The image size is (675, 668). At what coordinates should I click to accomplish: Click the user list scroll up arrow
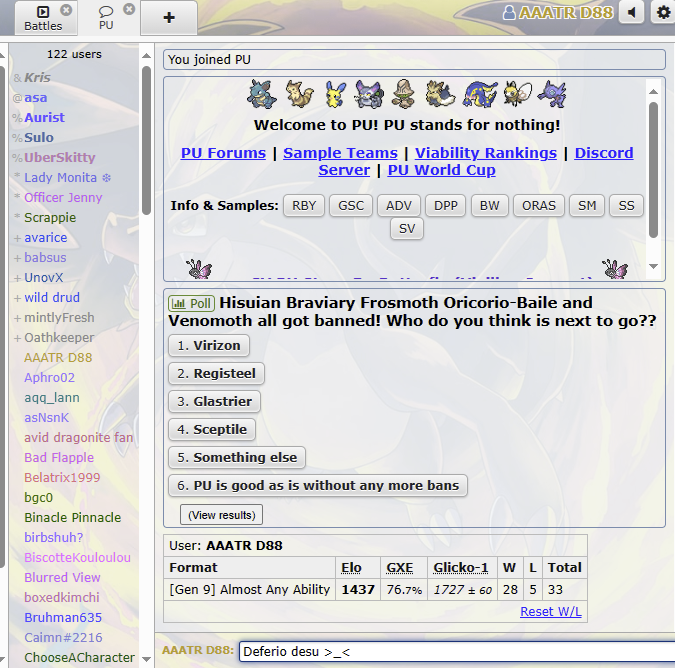(146, 56)
